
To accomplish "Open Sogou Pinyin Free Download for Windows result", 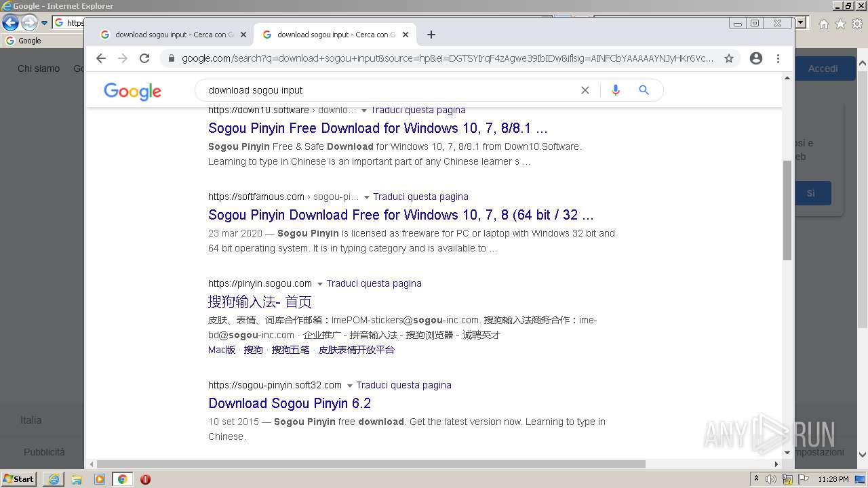I will (x=378, y=128).
